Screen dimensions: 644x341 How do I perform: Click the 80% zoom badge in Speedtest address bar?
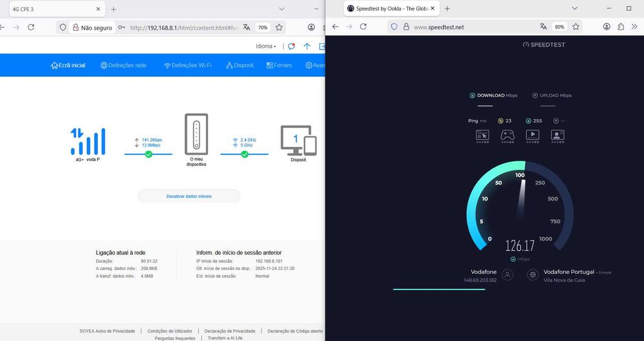click(560, 26)
